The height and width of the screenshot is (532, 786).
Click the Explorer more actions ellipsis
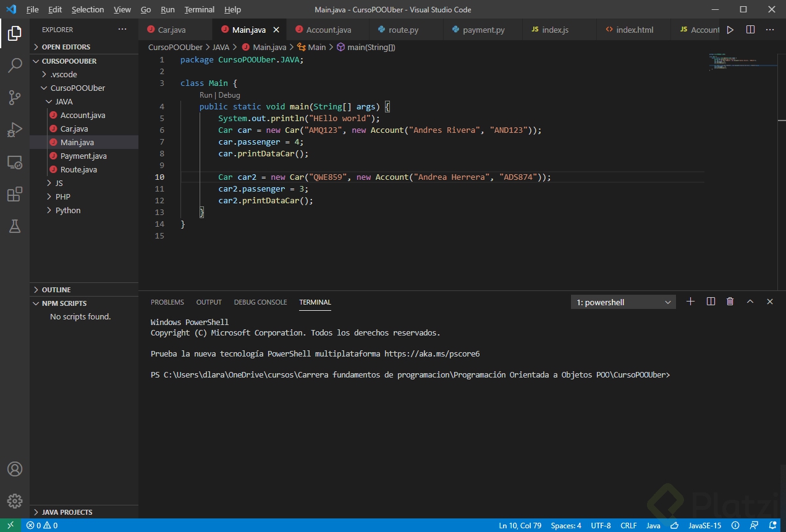click(122, 30)
